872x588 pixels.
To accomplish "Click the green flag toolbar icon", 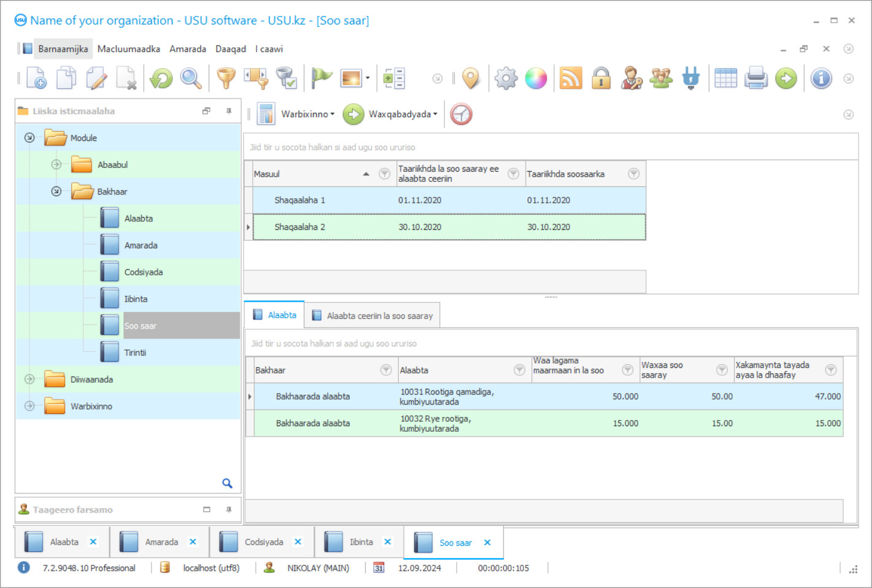I will point(322,78).
